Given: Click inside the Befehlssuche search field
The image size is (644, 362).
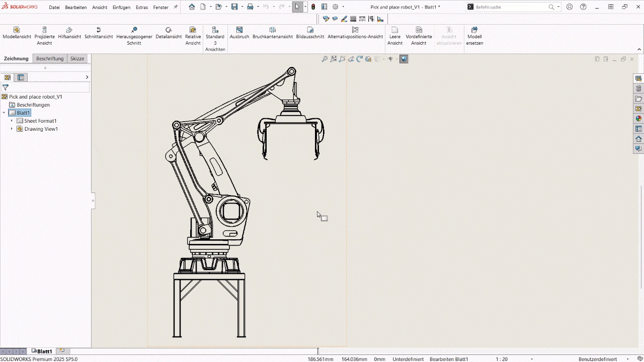Looking at the screenshot, I should [x=508, y=7].
